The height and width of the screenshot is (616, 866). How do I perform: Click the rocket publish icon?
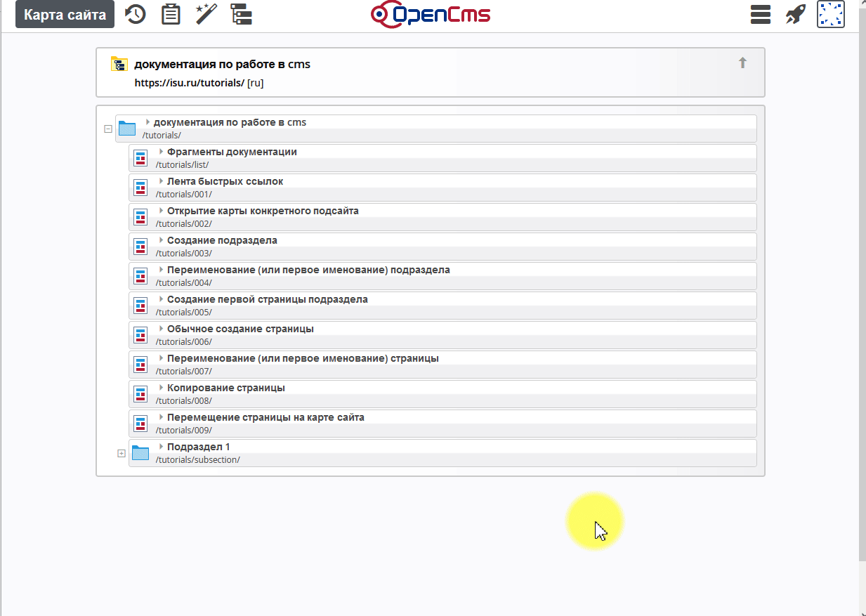click(795, 13)
